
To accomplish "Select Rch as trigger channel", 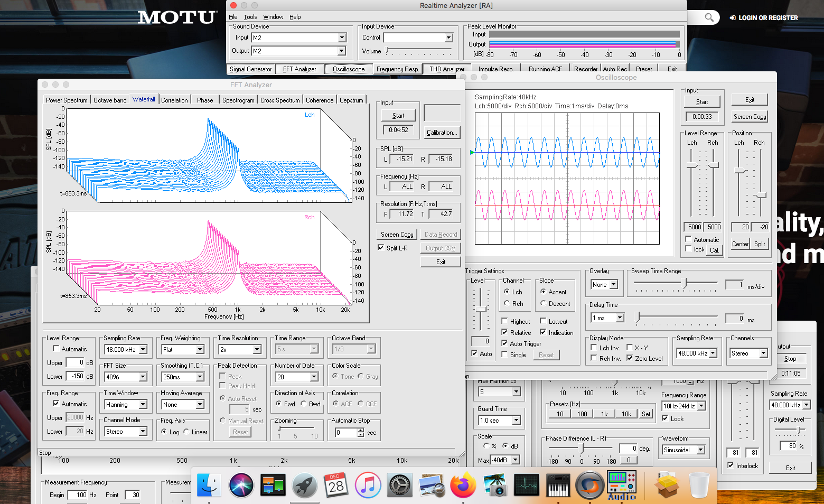I will [507, 303].
